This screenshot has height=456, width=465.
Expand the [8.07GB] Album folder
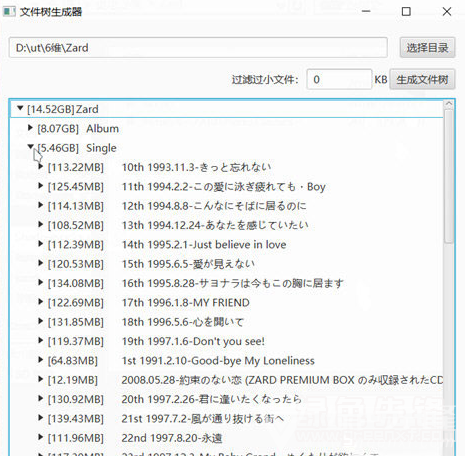click(30, 128)
